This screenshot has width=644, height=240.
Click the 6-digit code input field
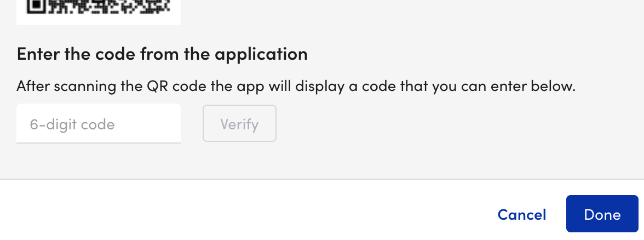tap(99, 124)
